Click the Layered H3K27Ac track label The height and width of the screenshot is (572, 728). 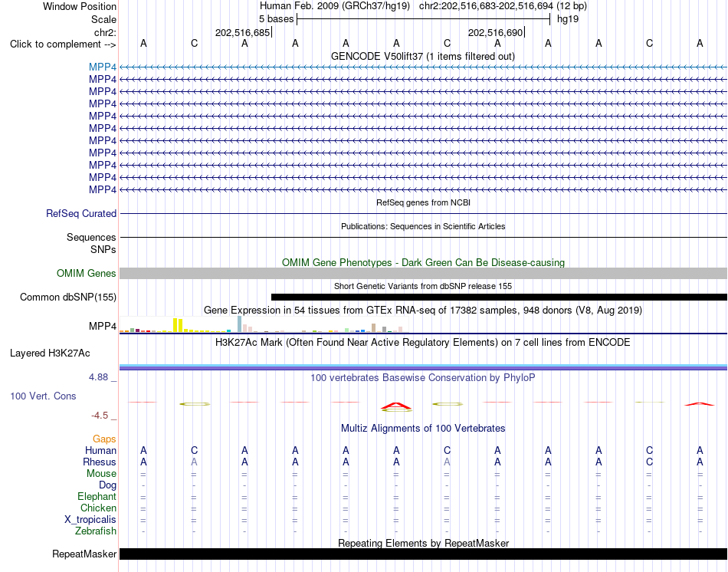point(50,353)
